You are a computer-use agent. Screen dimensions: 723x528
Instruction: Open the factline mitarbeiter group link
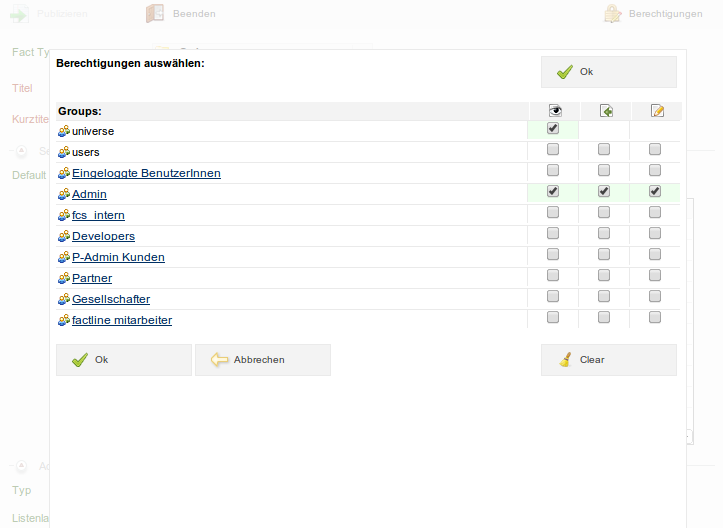point(122,320)
